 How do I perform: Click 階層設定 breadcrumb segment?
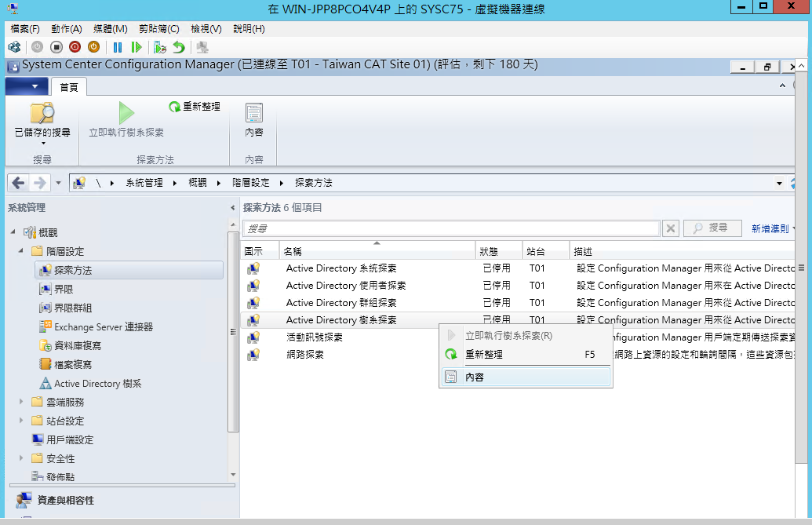tap(250, 183)
